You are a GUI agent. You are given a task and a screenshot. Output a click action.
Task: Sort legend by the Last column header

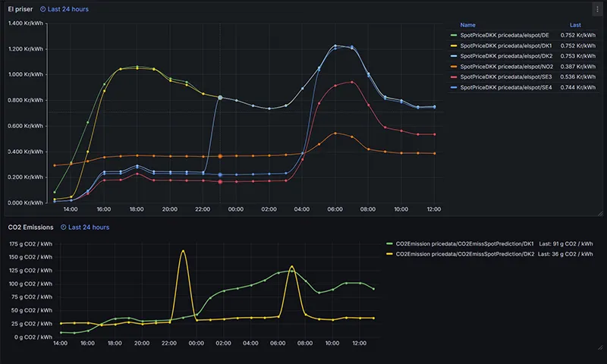[x=575, y=25]
